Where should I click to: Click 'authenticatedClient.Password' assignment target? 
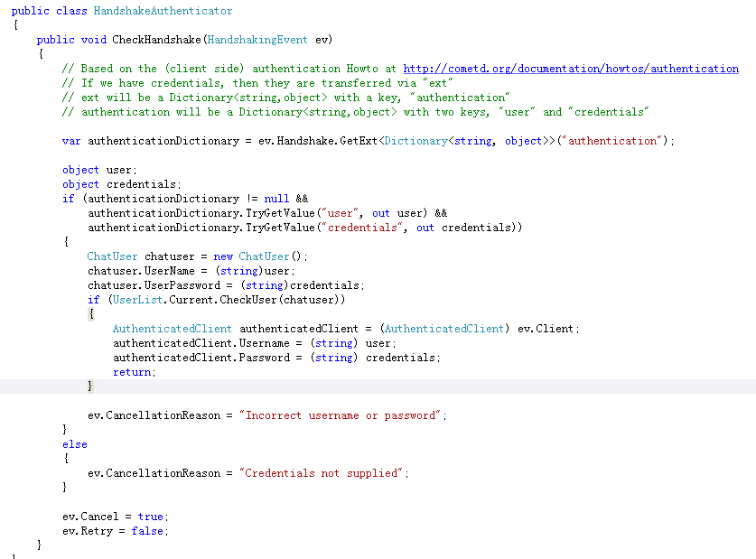click(201, 358)
